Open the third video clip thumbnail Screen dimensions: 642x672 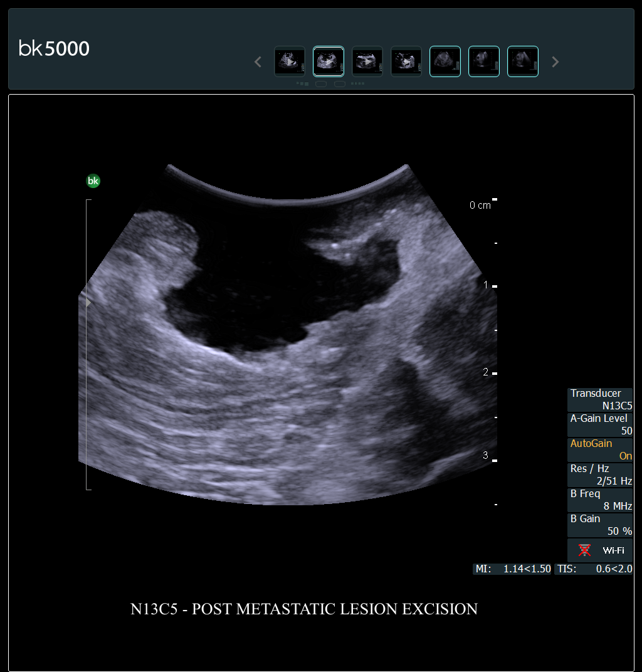coord(367,61)
